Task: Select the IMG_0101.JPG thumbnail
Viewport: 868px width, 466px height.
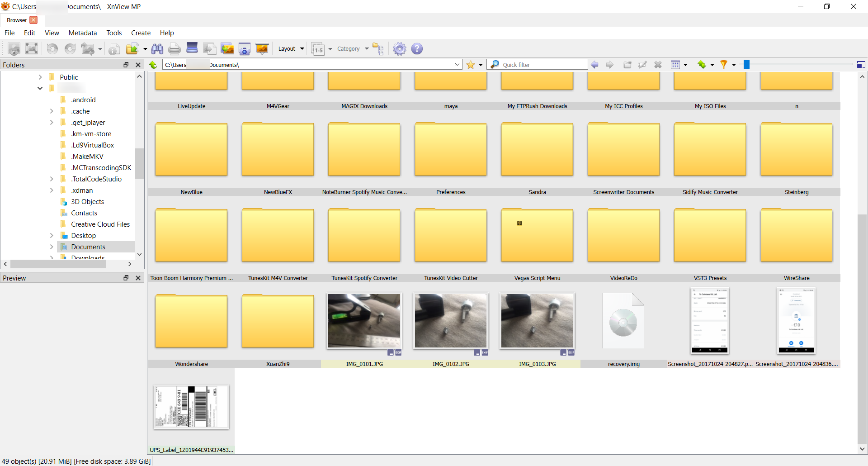Action: click(x=364, y=321)
